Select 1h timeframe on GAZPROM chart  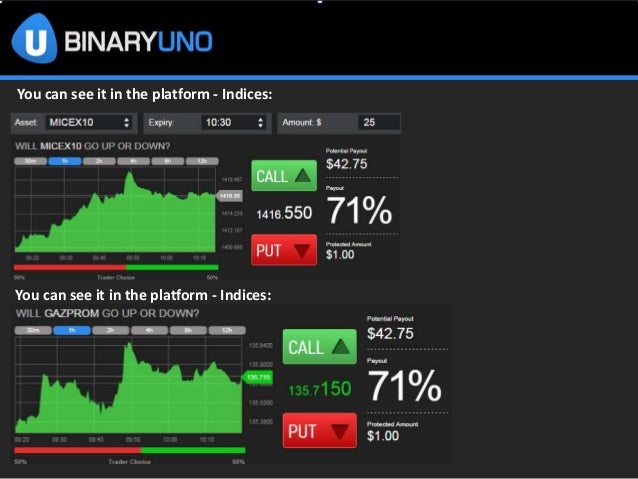pos(72,330)
